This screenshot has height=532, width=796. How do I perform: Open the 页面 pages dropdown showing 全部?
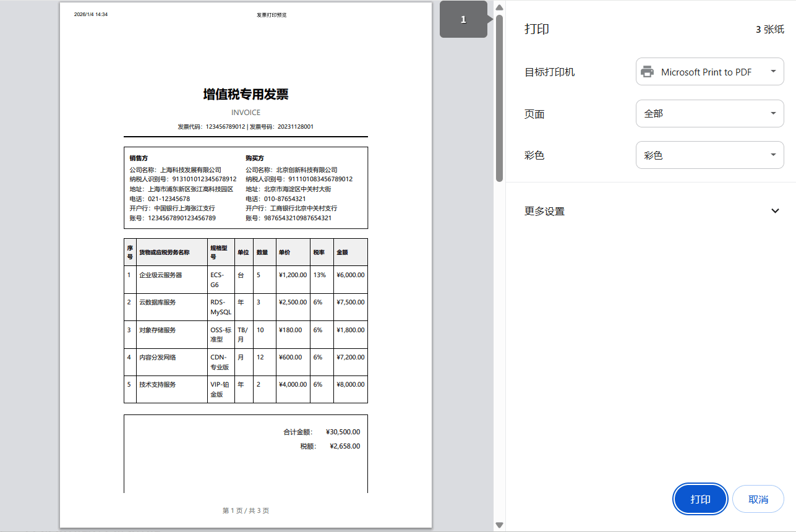(x=709, y=114)
